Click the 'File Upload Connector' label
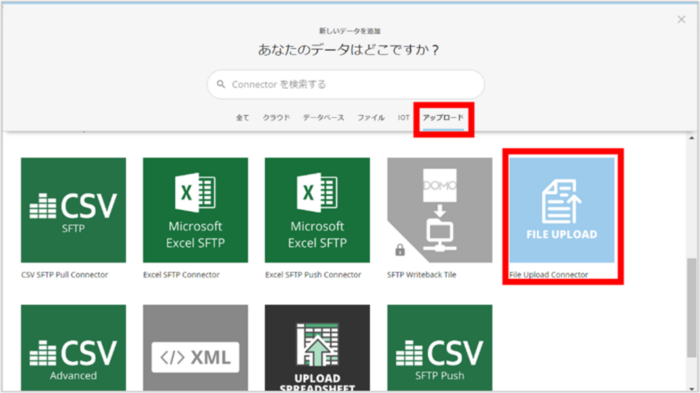 [x=549, y=275]
